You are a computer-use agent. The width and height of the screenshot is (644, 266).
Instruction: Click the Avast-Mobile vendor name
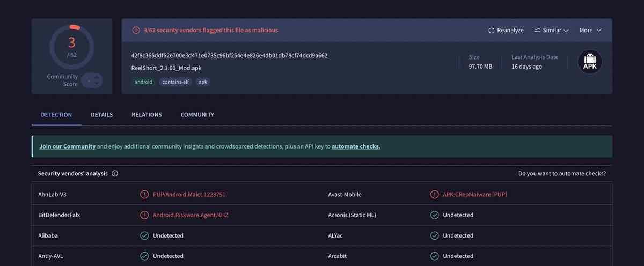[345, 195]
